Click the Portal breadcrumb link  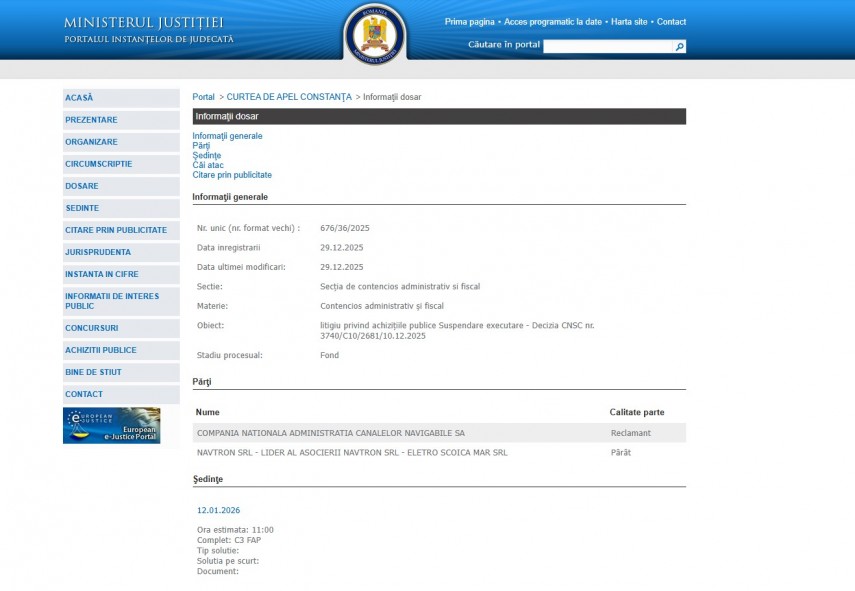point(203,97)
